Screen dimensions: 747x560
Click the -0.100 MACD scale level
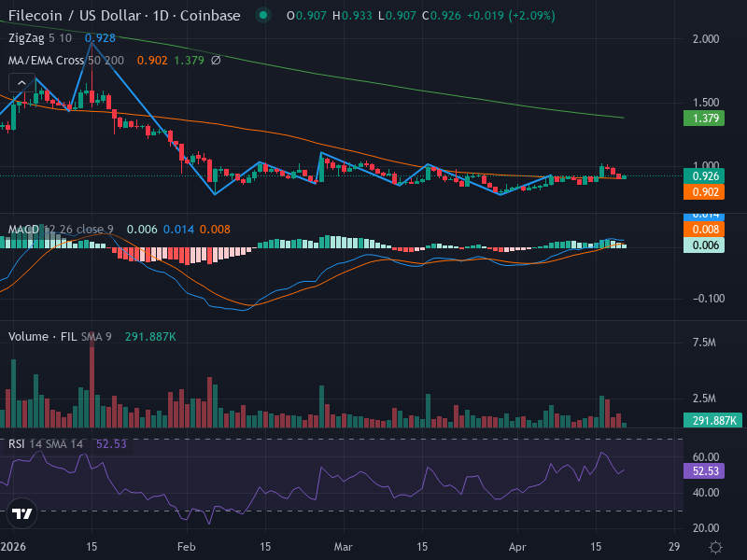[x=709, y=299]
